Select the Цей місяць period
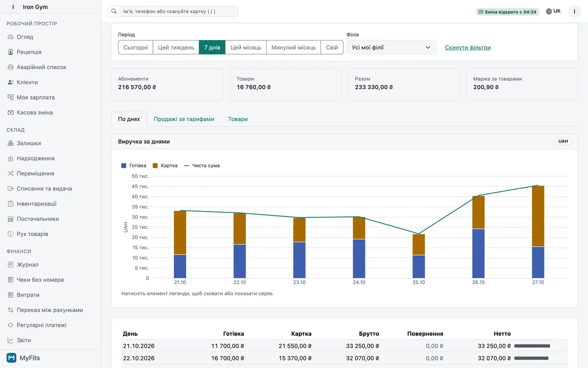 pos(246,47)
